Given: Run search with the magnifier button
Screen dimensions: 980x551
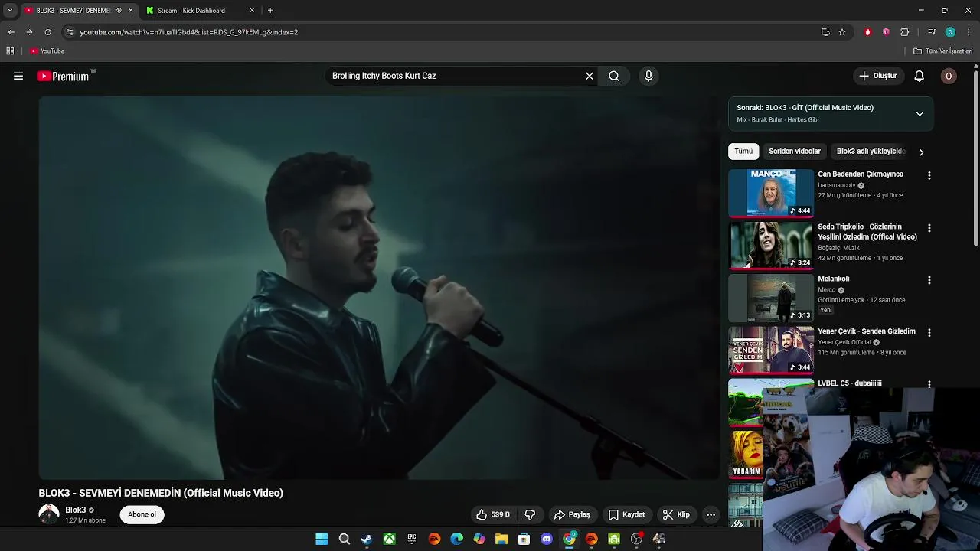Looking at the screenshot, I should 614,76.
